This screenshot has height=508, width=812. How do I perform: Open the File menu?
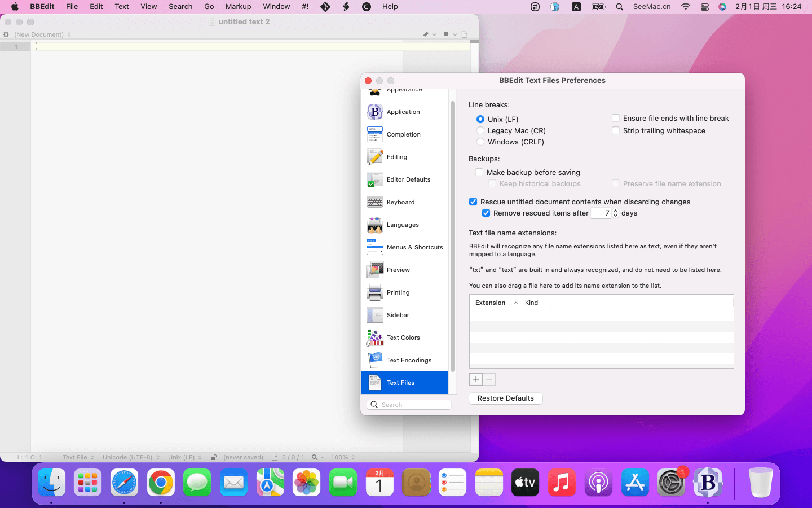(x=72, y=7)
